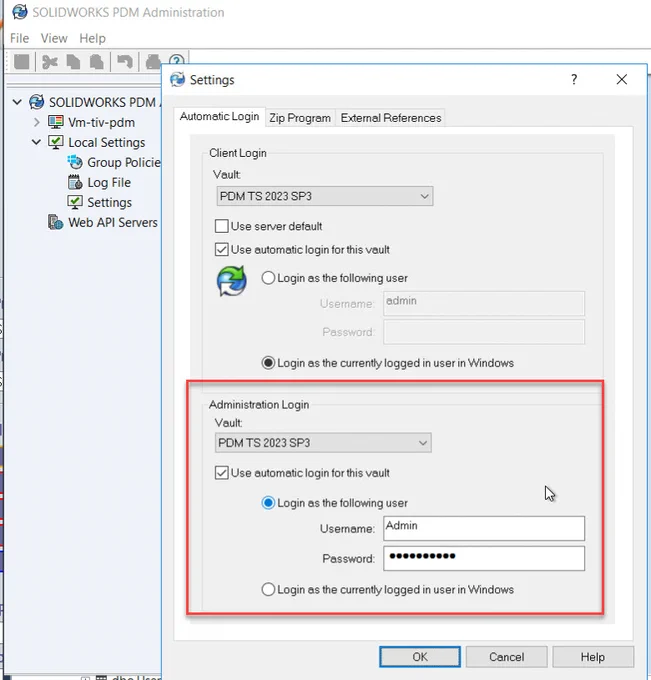Viewport: 651px width, 680px height.
Task: Select the Log File tree item
Action: click(109, 183)
